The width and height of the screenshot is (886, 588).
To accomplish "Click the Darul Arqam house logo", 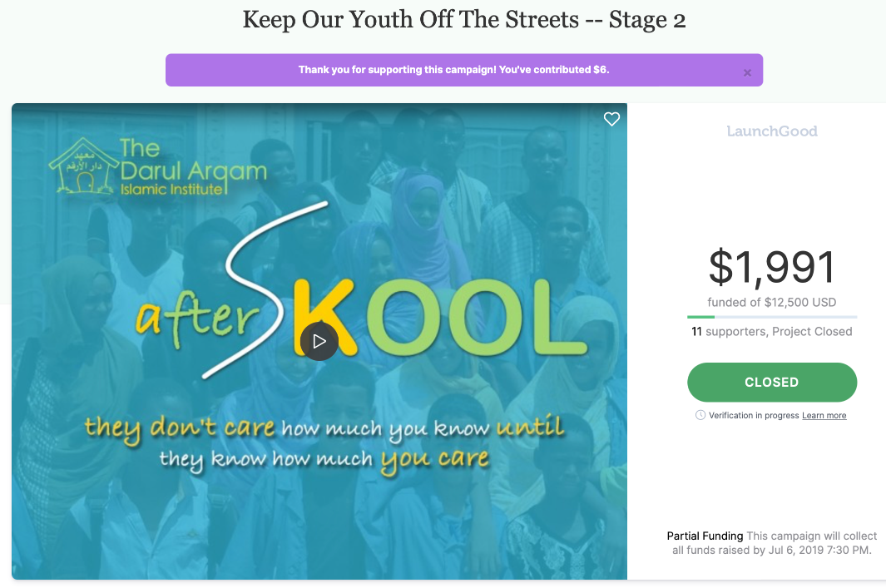I will tap(83, 166).
